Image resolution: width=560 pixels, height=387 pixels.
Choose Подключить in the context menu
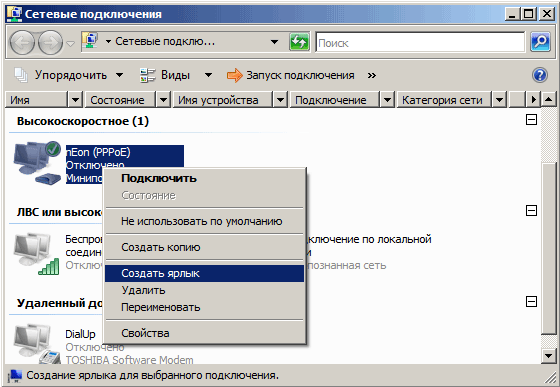[x=204, y=178]
